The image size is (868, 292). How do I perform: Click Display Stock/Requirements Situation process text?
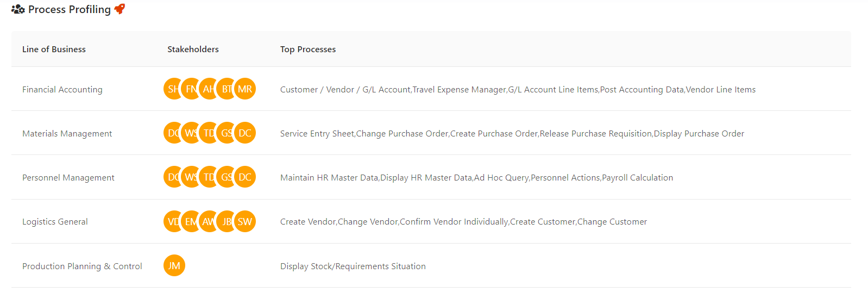coord(353,266)
